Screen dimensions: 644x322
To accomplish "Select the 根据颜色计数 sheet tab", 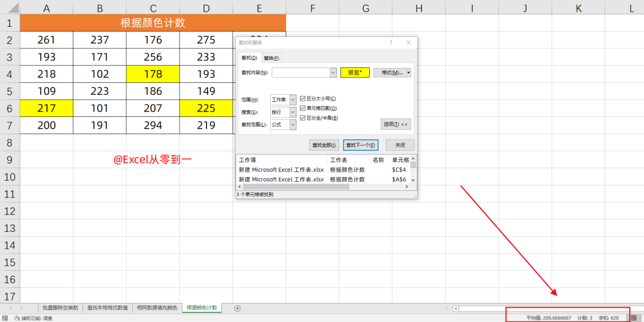I will 202,308.
